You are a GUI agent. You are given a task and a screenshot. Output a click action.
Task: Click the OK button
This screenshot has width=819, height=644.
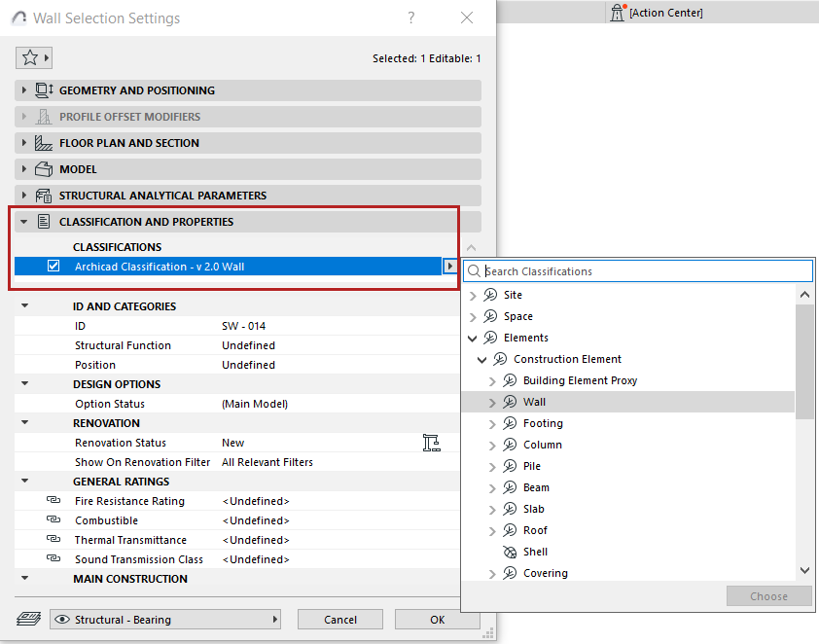(x=437, y=620)
